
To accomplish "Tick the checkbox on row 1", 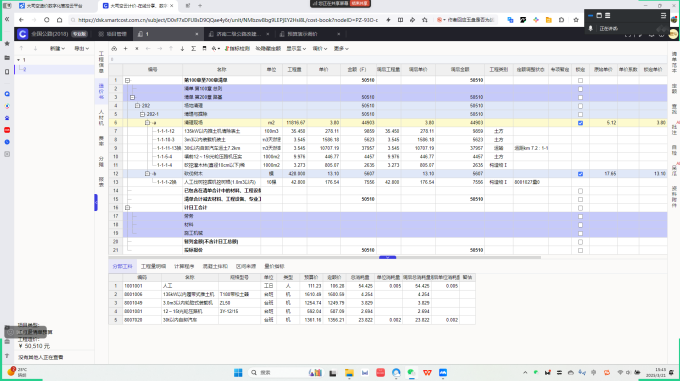I will point(580,80).
